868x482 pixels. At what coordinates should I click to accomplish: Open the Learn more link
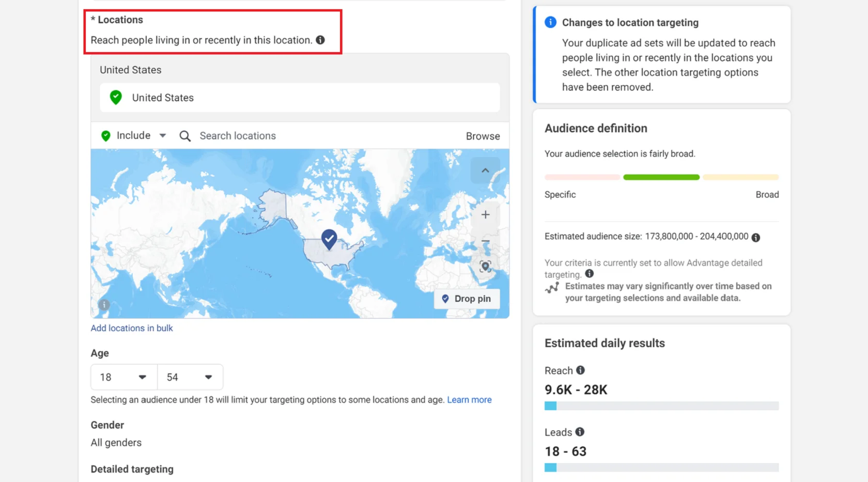pos(469,400)
